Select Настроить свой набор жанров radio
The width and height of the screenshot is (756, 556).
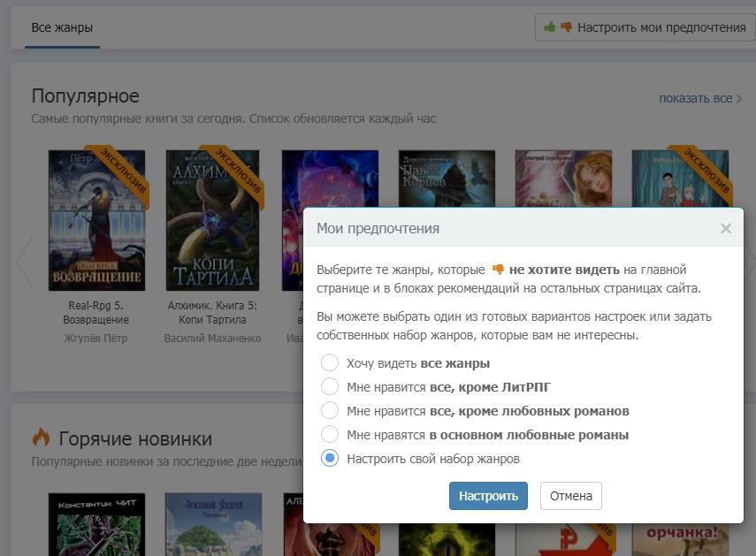point(330,459)
